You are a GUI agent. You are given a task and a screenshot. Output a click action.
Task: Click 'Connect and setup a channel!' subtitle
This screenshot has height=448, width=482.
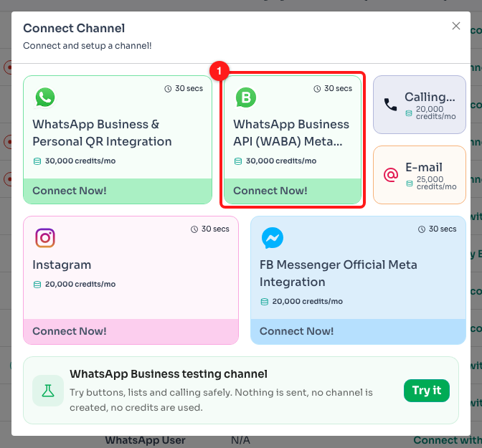point(88,46)
